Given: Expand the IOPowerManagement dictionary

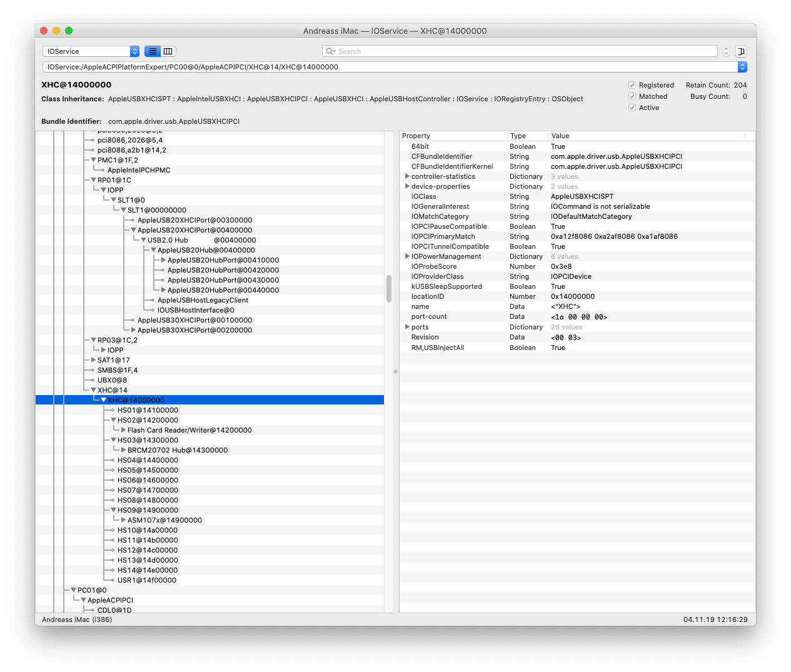Looking at the screenshot, I should tap(407, 256).
